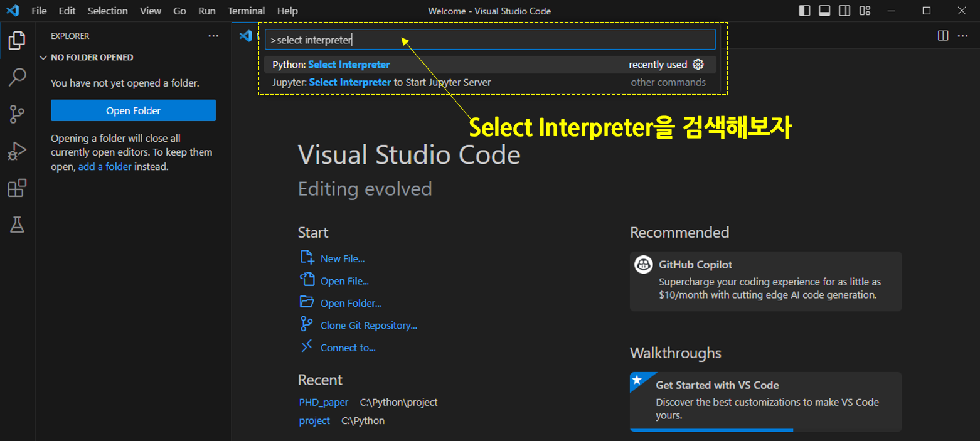Click the New File icon under Start
Screen dimensions: 980x441
pos(307,257)
